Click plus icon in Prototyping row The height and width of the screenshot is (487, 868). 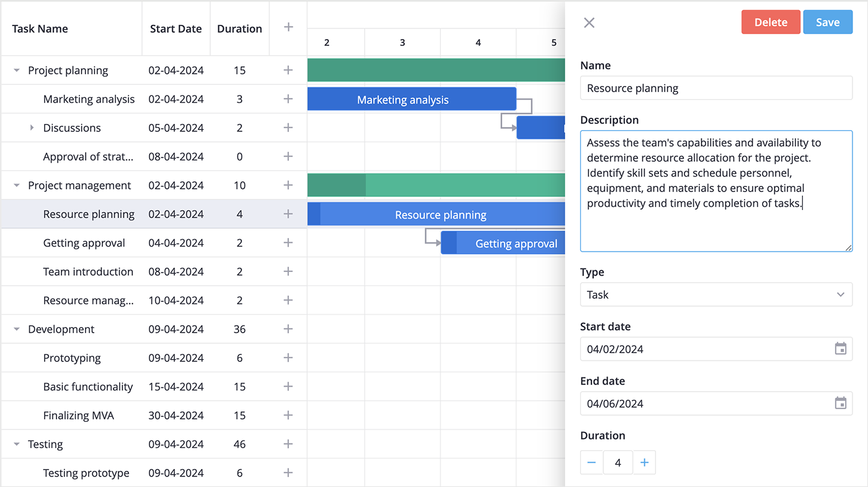coord(288,358)
